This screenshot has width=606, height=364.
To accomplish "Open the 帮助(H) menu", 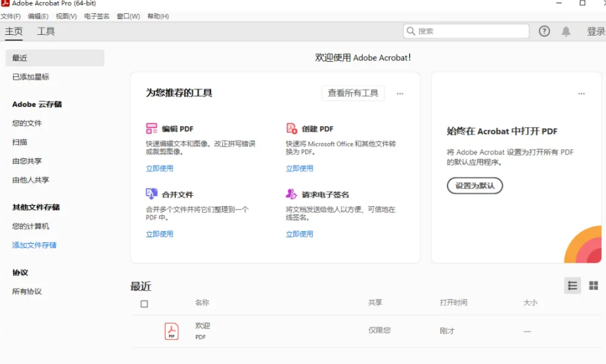I will point(158,16).
